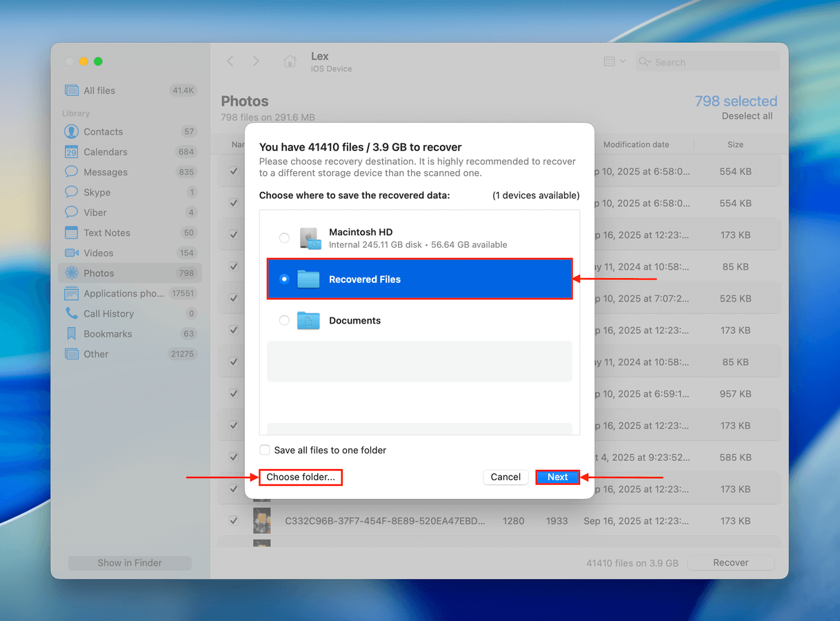Enable Save all files to one folder
The image size is (840, 621).
tap(265, 450)
